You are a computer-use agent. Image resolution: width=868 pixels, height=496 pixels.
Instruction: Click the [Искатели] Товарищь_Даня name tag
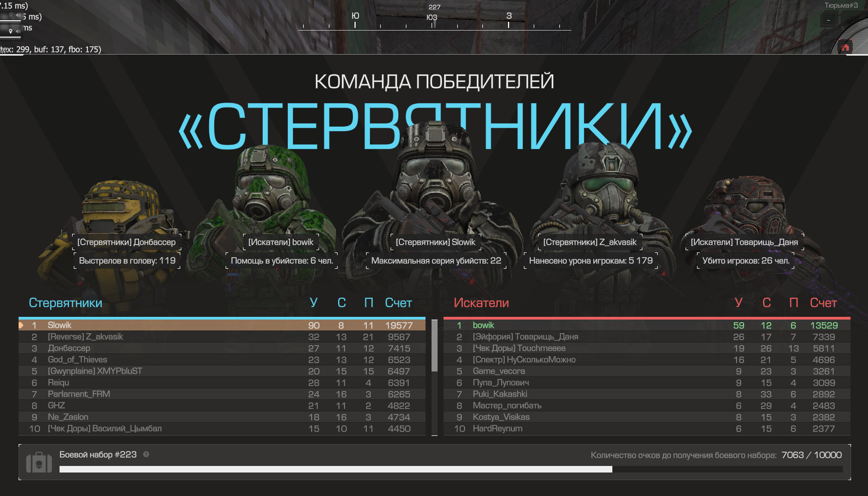745,242
